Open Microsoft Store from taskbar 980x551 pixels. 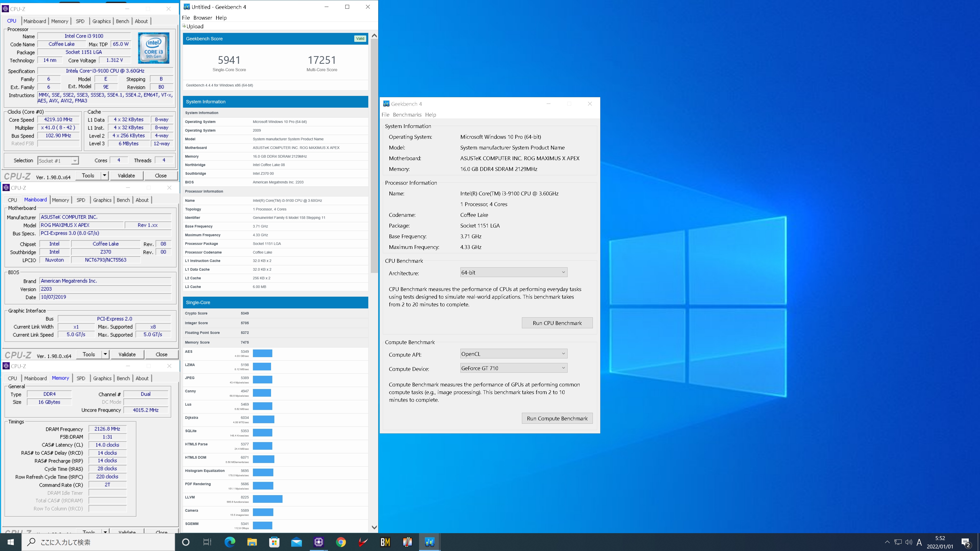(x=274, y=542)
